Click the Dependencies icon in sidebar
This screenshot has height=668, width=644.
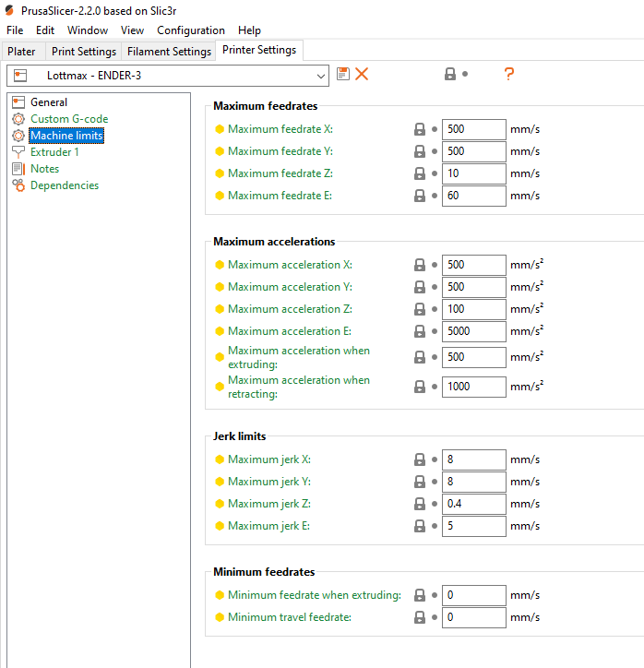click(18, 185)
